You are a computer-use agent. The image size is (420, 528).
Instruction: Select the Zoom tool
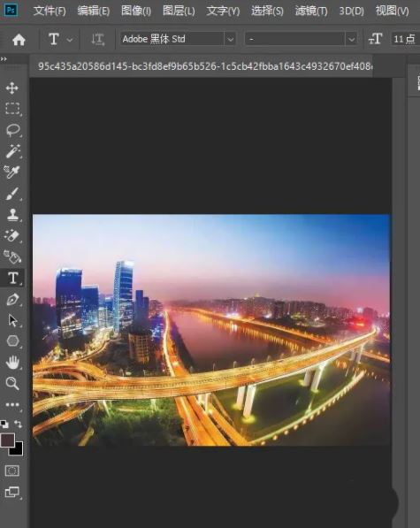click(12, 383)
